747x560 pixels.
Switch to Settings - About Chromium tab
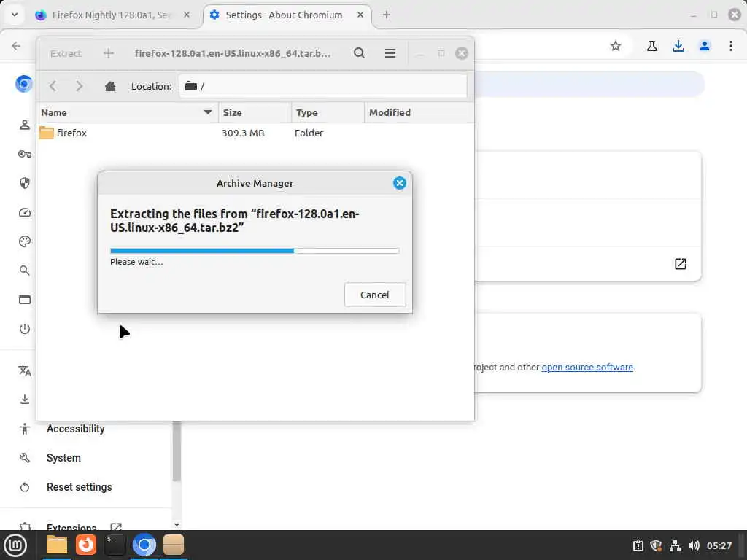[x=287, y=15]
